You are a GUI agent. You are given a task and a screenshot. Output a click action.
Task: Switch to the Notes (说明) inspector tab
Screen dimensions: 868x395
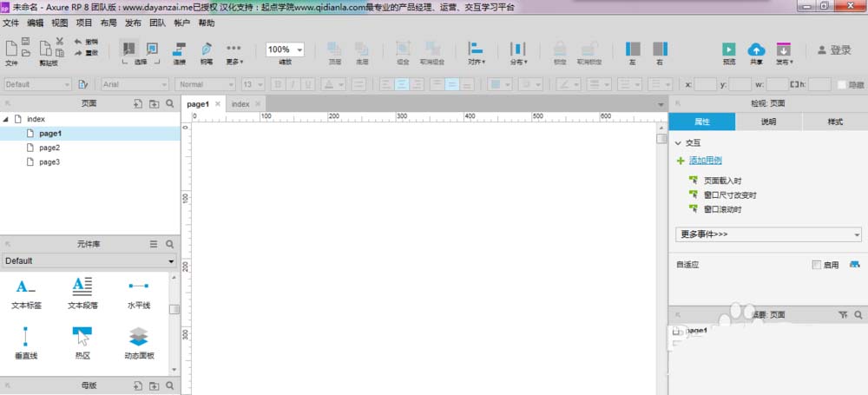[768, 122]
